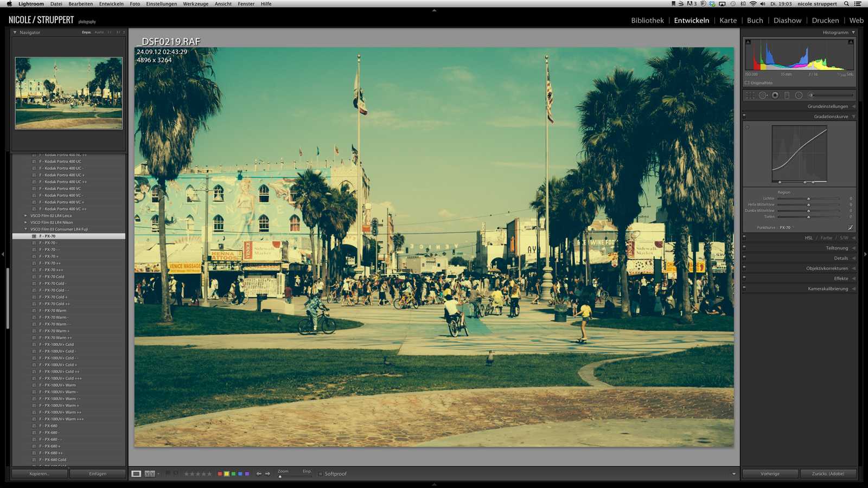Collapse the Histogramm panel
Viewport: 868px width, 488px height.
[853, 33]
